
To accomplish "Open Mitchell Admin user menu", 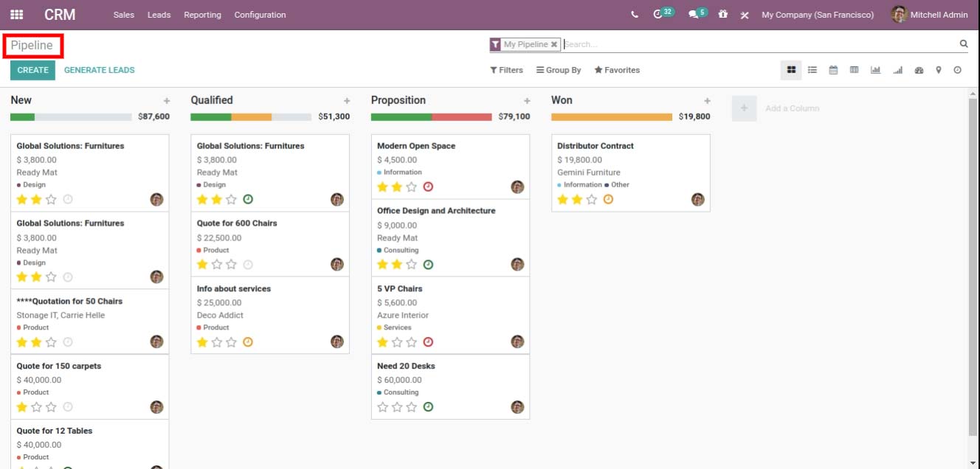I will pyautogui.click(x=929, y=15).
